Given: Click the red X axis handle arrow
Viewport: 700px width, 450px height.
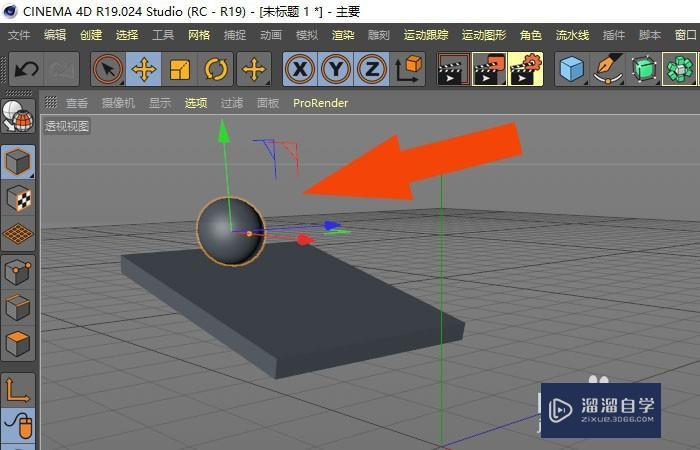Looking at the screenshot, I should tap(305, 240).
